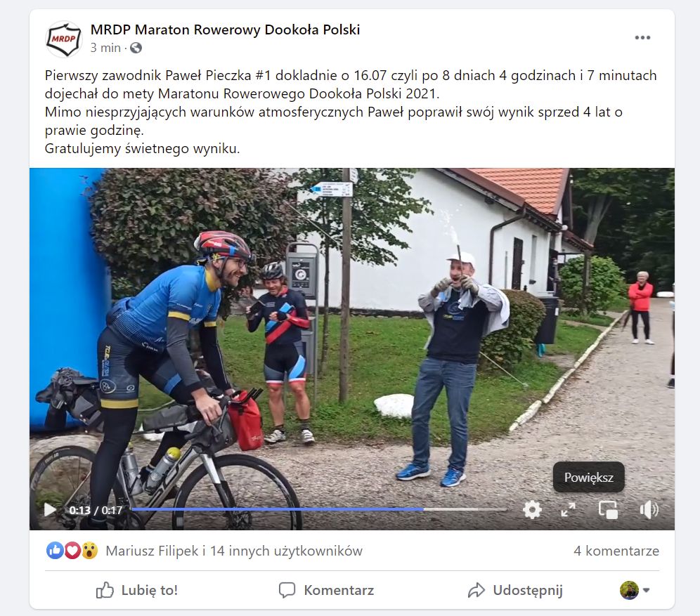Click the public globe privacy icon
The image size is (700, 616).
pos(136,48)
